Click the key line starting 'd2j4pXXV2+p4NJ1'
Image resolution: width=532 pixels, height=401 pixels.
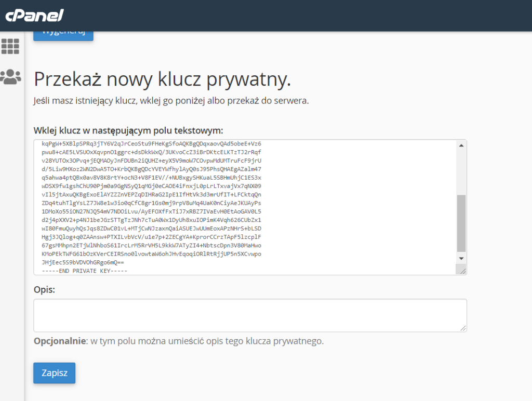151,220
